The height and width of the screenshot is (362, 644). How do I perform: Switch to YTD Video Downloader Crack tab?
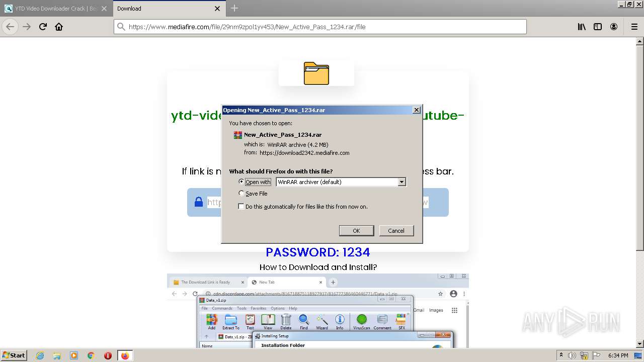(x=56, y=9)
